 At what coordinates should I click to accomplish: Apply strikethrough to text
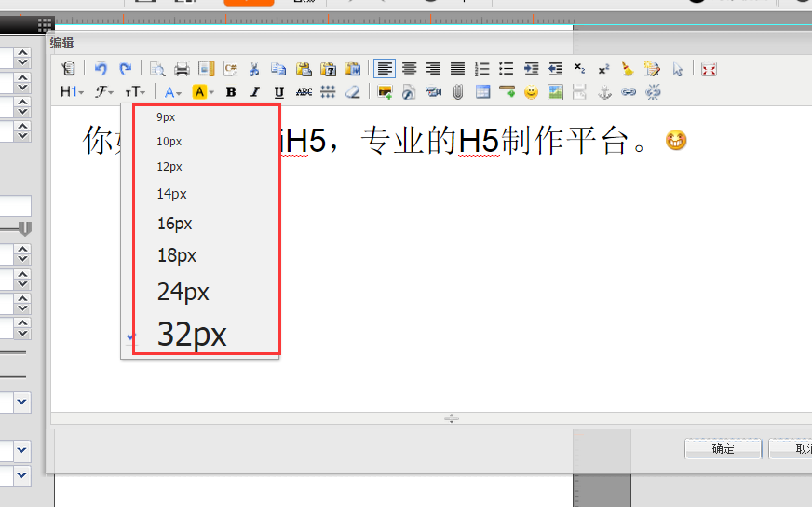coord(304,91)
